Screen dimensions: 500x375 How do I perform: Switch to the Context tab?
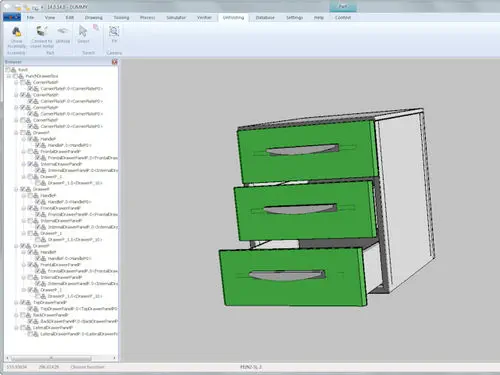[x=343, y=18]
